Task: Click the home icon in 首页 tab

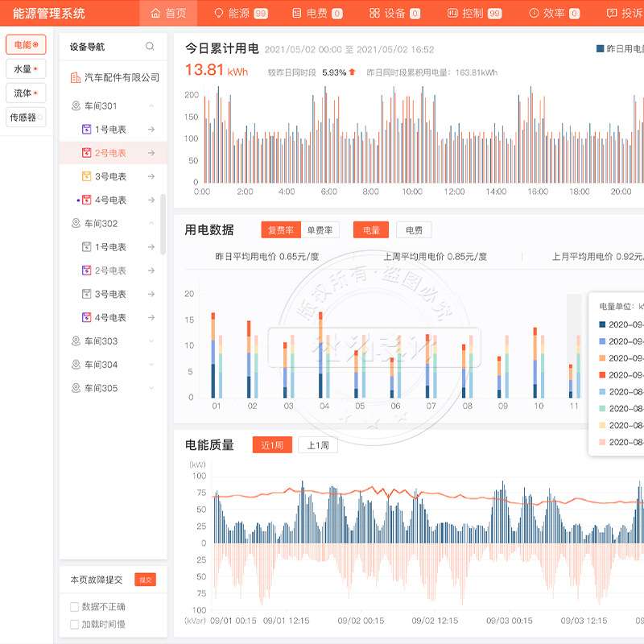Action: [155, 13]
